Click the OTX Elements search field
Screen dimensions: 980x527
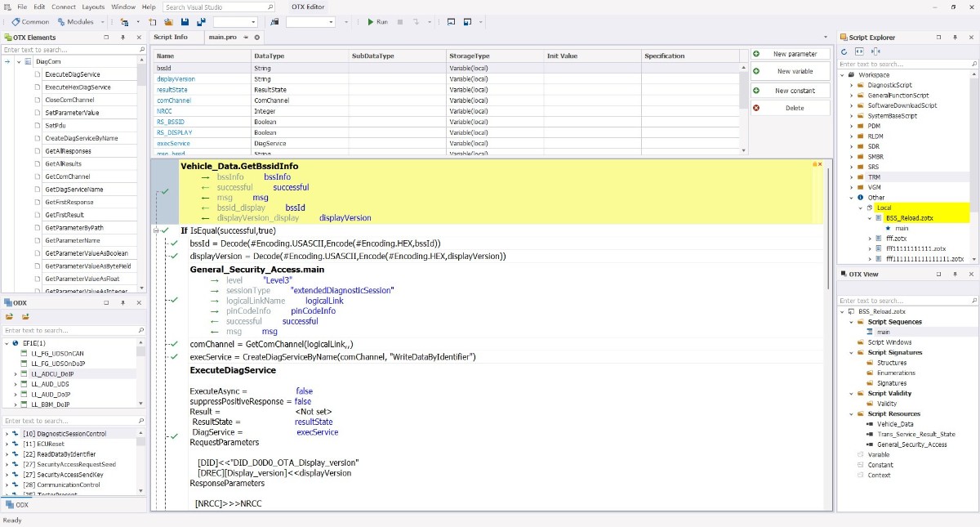point(73,50)
